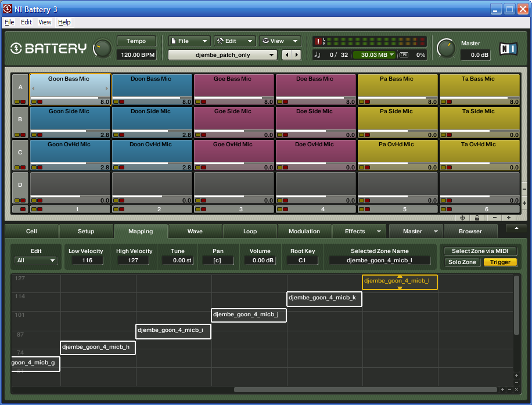This screenshot has width=532, height=405.
Task: Click the mapping editor horizontal scrollbar
Action: pos(365,390)
